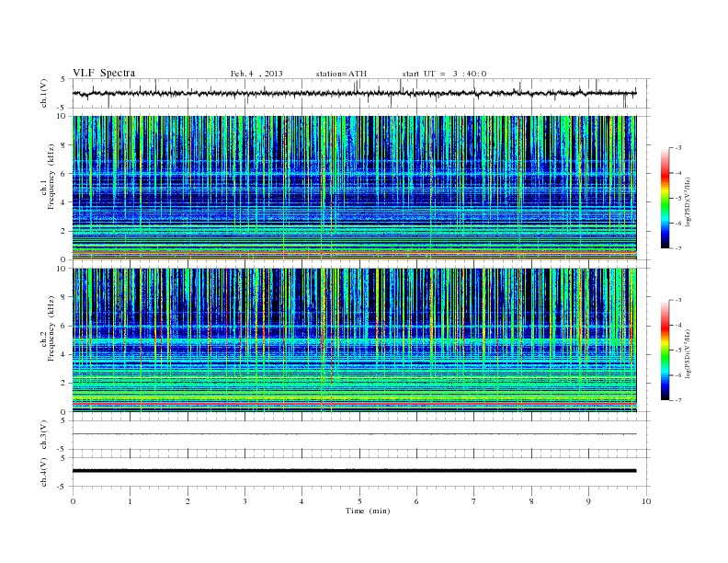The image size is (728, 563).
Task: Click the ch.1 voltage waveform trace
Action: point(354,93)
